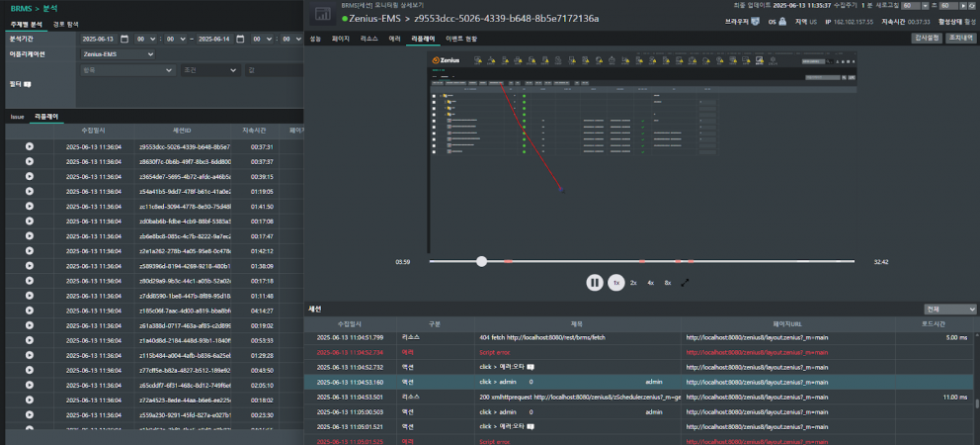Image resolution: width=980 pixels, height=445 pixels.
Task: Set playback speed to 8x
Action: [667, 282]
